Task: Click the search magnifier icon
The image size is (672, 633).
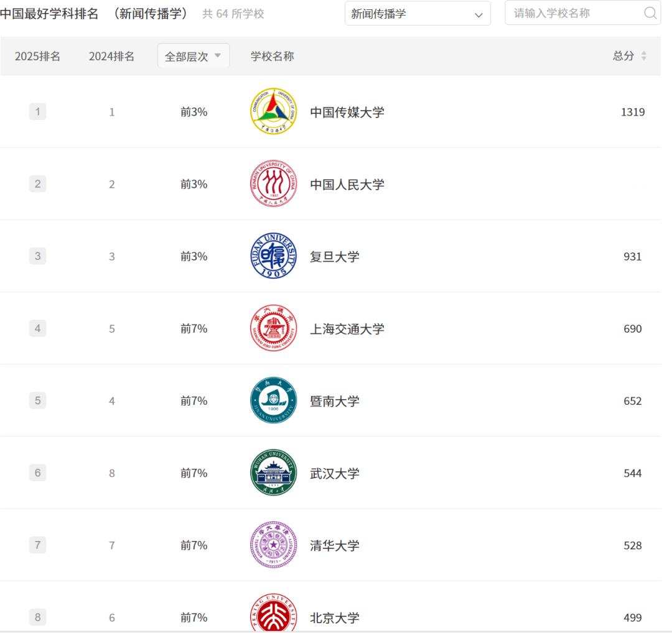Action: (x=650, y=13)
